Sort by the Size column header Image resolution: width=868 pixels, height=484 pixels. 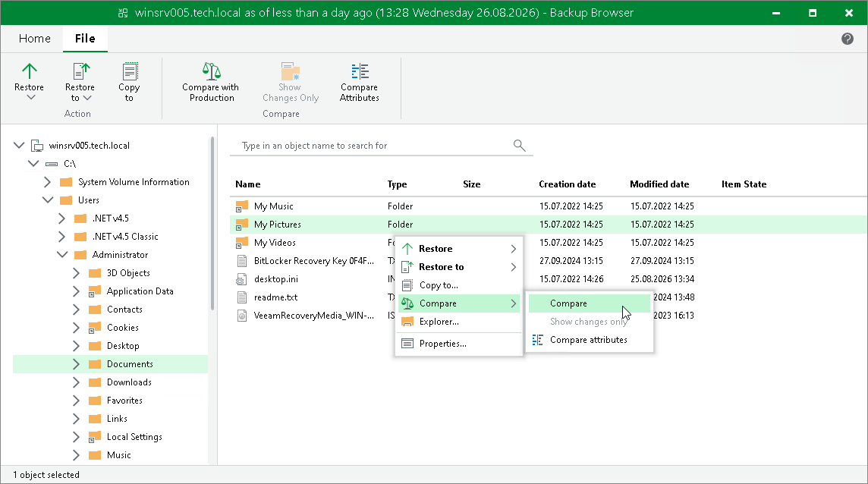click(x=472, y=184)
